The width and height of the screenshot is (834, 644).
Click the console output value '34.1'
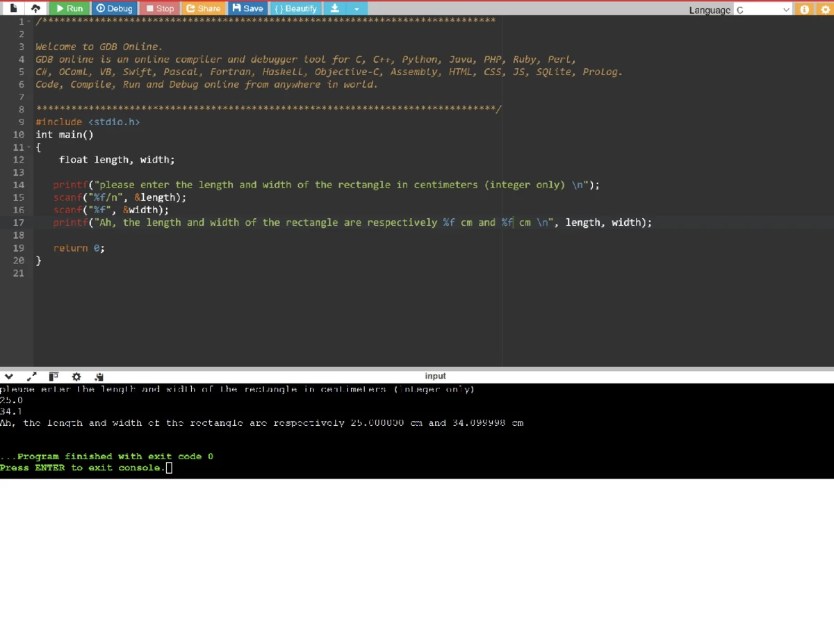12,411
